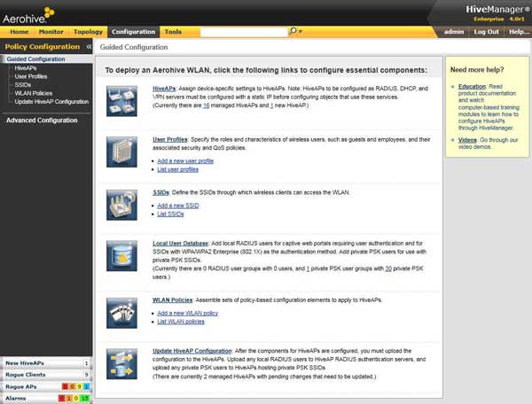Click the Aerohive logo
532x404 pixels.
coord(28,16)
